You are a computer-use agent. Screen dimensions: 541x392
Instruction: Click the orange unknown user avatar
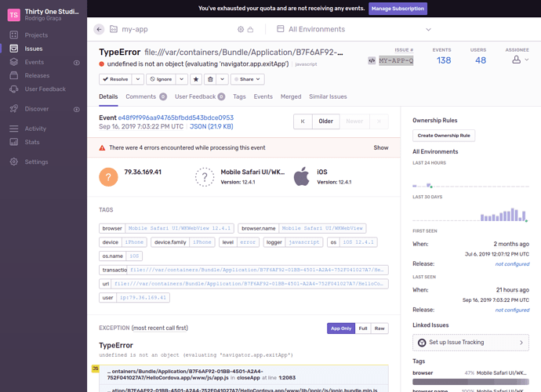[x=108, y=177]
